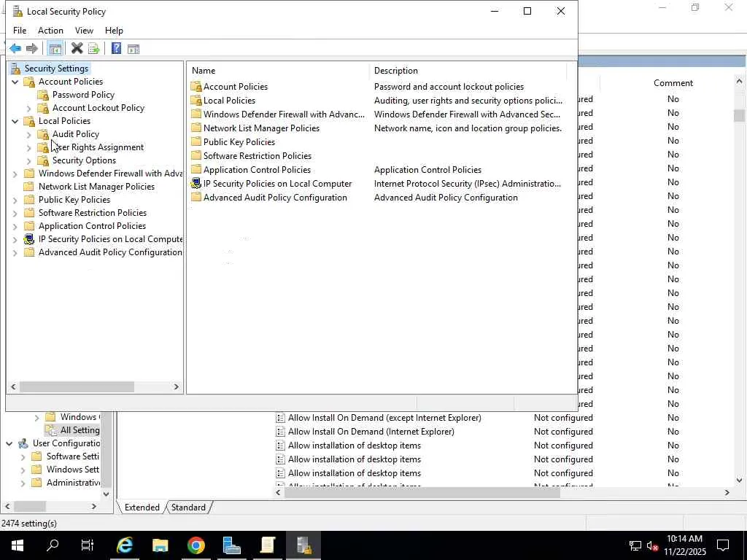
Task: Switch to the Standard tab in background window
Action: coord(188,507)
